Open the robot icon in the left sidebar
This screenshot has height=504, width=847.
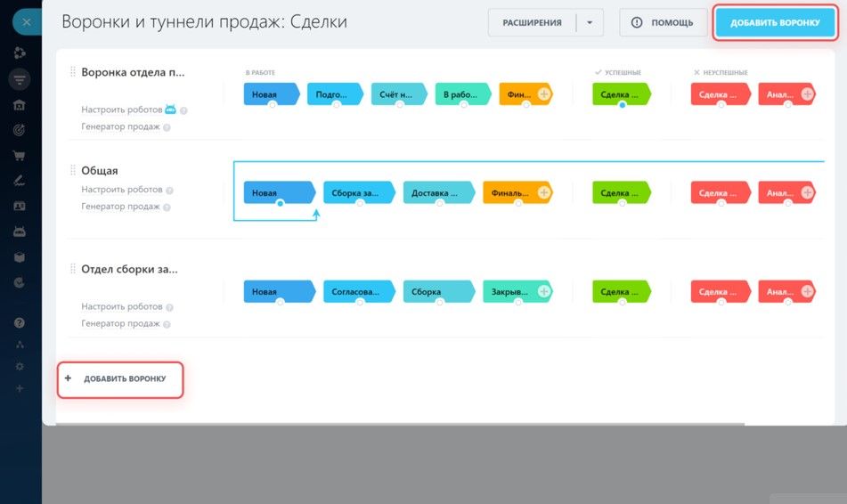[x=20, y=232]
